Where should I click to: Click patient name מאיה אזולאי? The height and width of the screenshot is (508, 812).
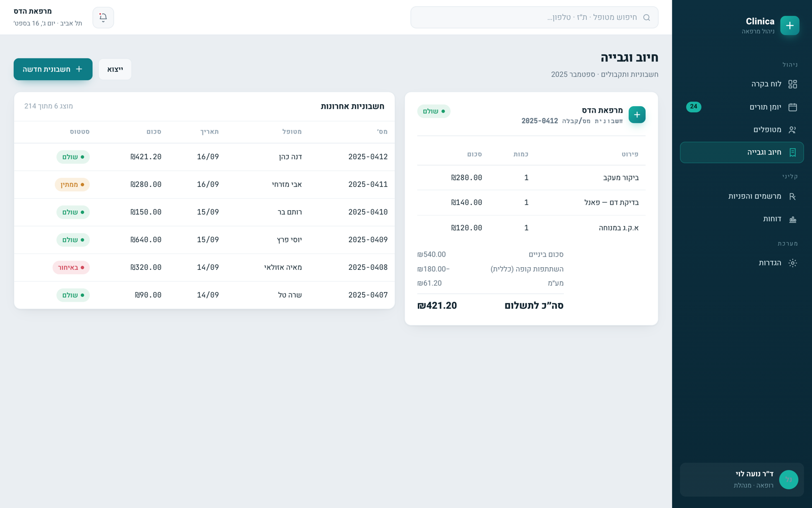click(283, 267)
